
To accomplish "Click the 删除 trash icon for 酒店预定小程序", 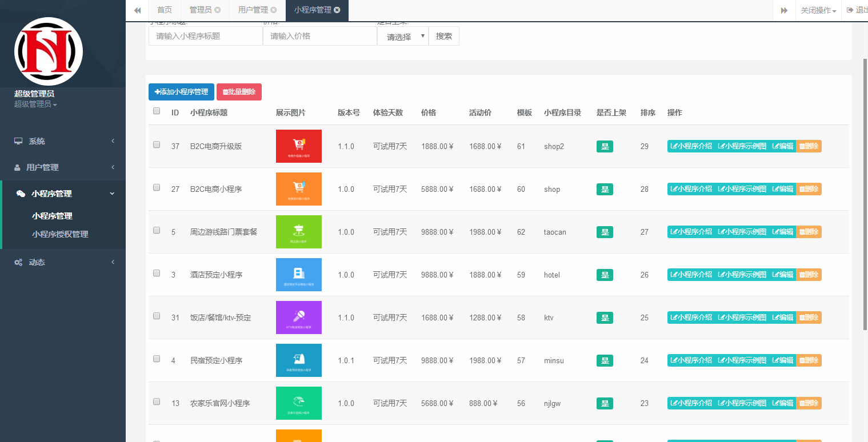I will coord(809,274).
